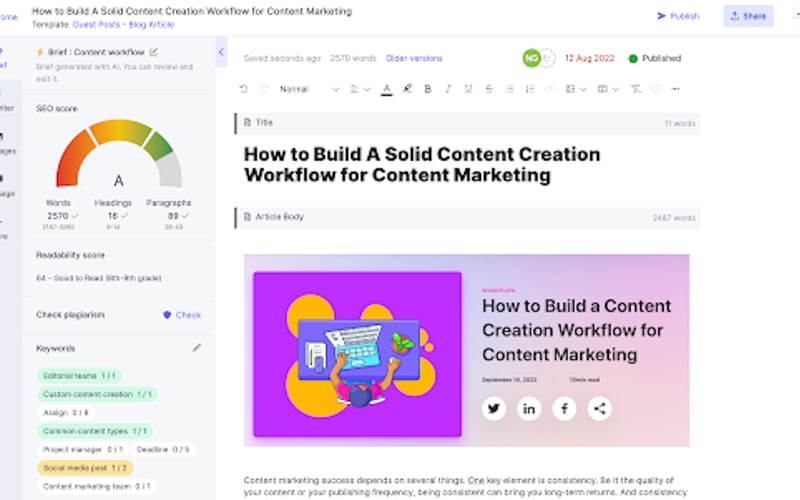Click the plagiarism Check button
Image resolution: width=800 pixels, height=500 pixels.
click(x=182, y=315)
